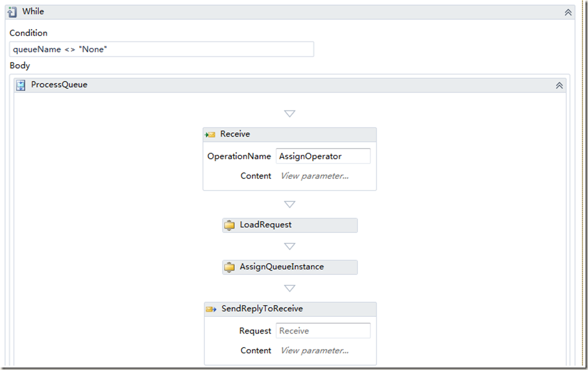
Task: Click drop arrow above SendReplyToReceive
Action: [289, 288]
